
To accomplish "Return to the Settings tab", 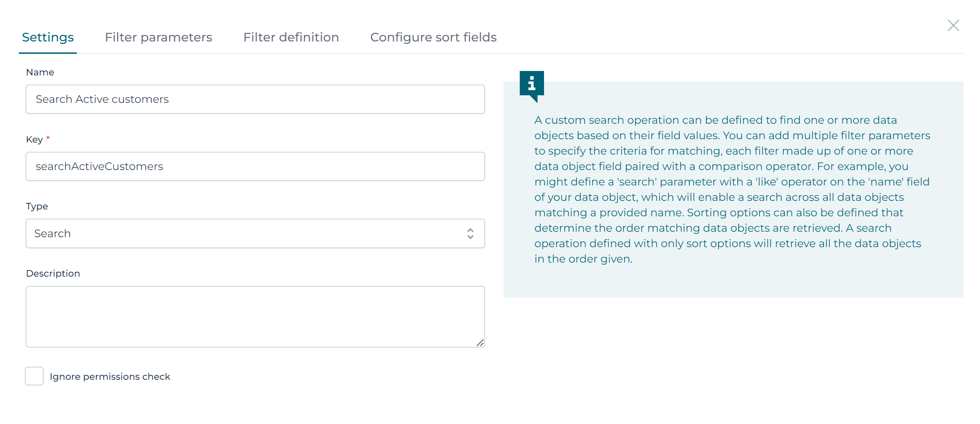I will [48, 37].
